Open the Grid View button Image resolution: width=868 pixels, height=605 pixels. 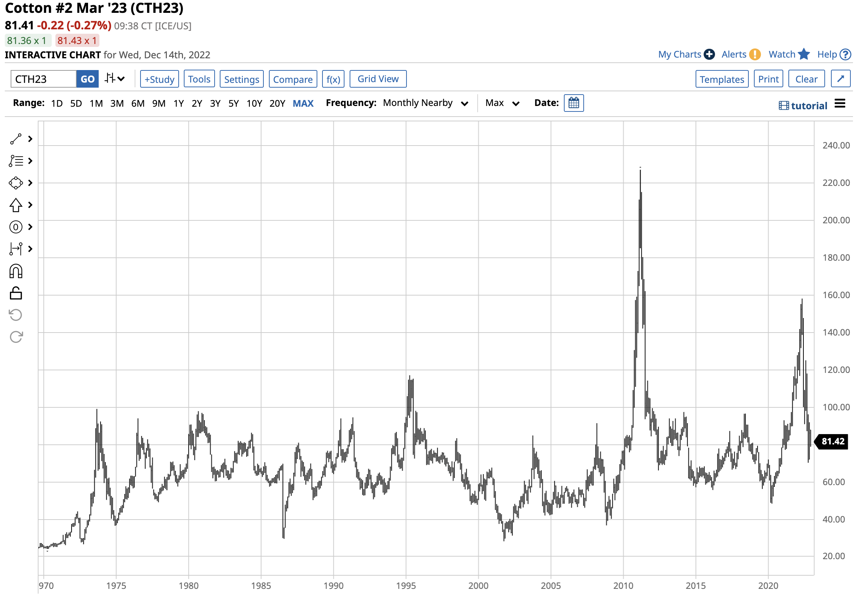pos(379,79)
